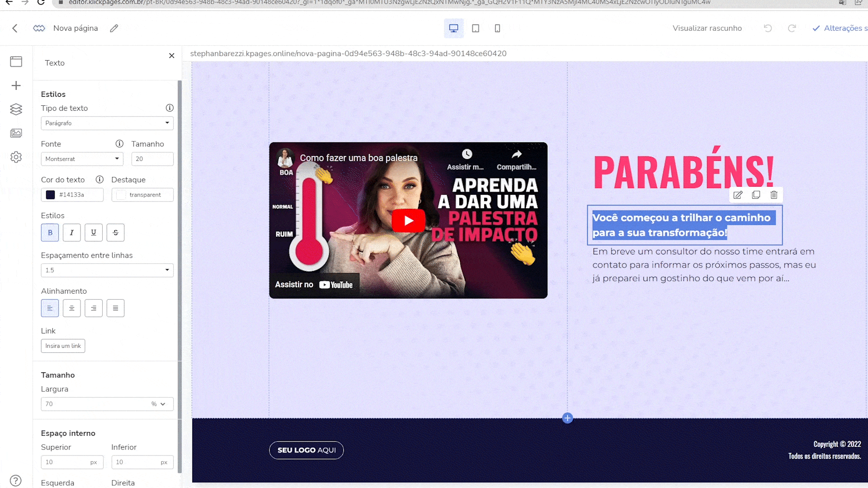This screenshot has width=868, height=488.
Task: Click the Insira um link field
Action: (63, 346)
